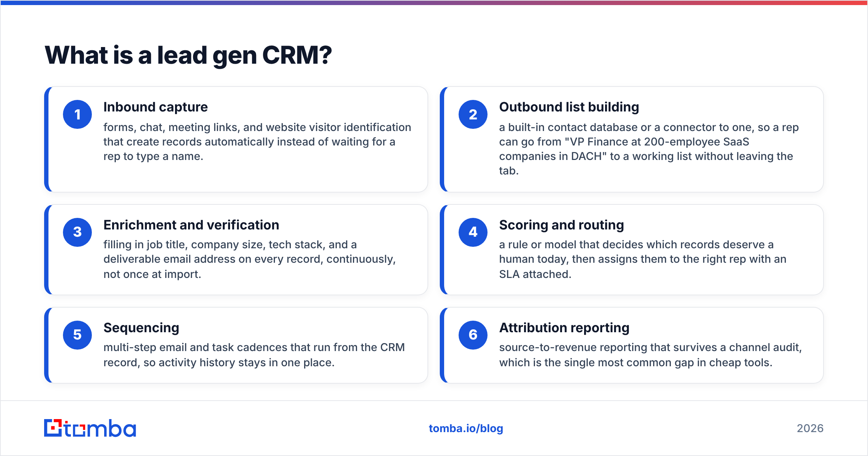Click description starting 'a built-in contact database'

click(649, 149)
